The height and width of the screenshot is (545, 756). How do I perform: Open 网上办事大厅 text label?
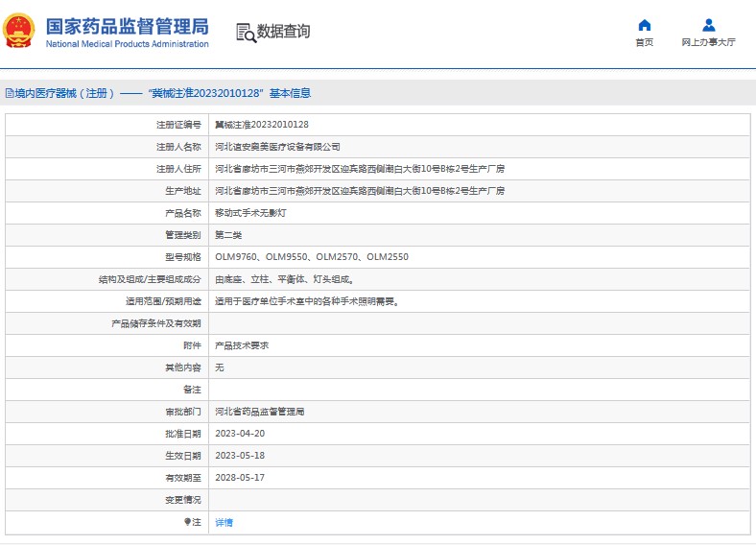(x=709, y=43)
